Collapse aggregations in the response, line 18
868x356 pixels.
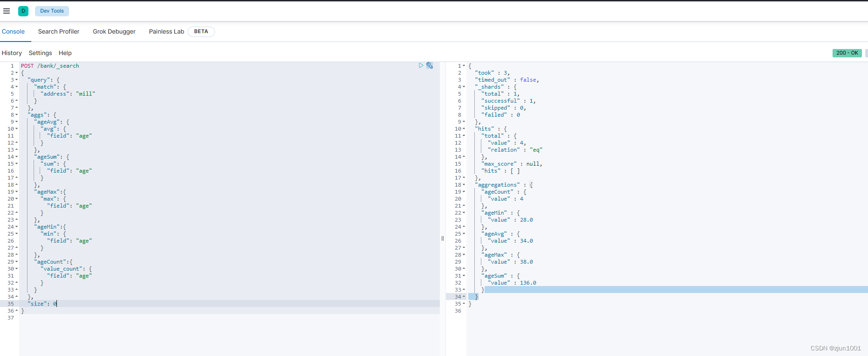(464, 185)
